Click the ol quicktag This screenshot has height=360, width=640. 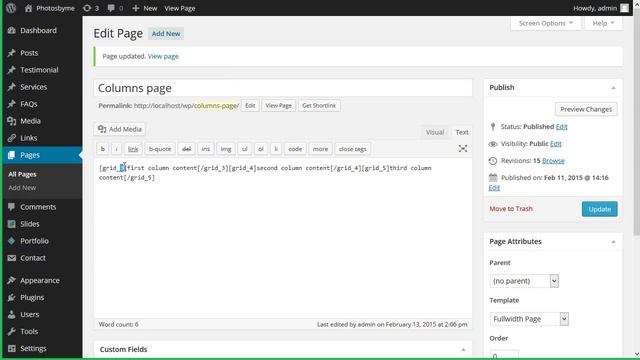(261, 149)
